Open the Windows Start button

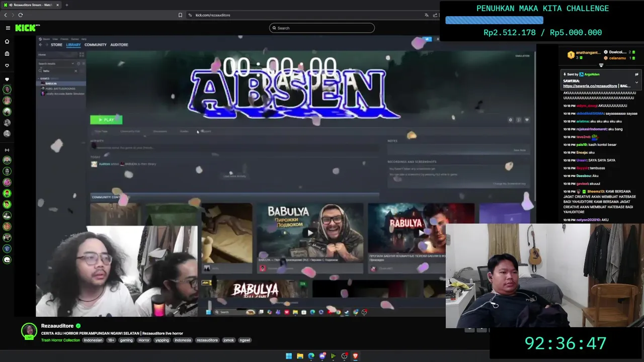(x=289, y=356)
